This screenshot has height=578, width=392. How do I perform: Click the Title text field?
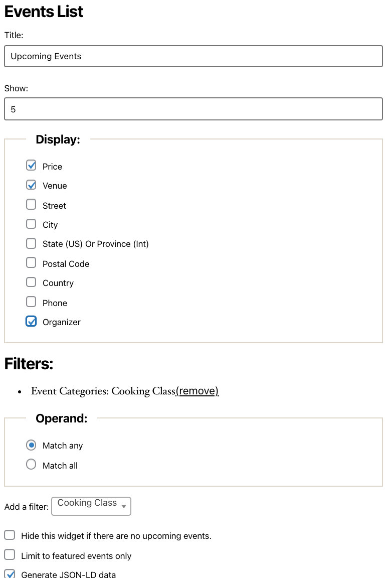193,56
